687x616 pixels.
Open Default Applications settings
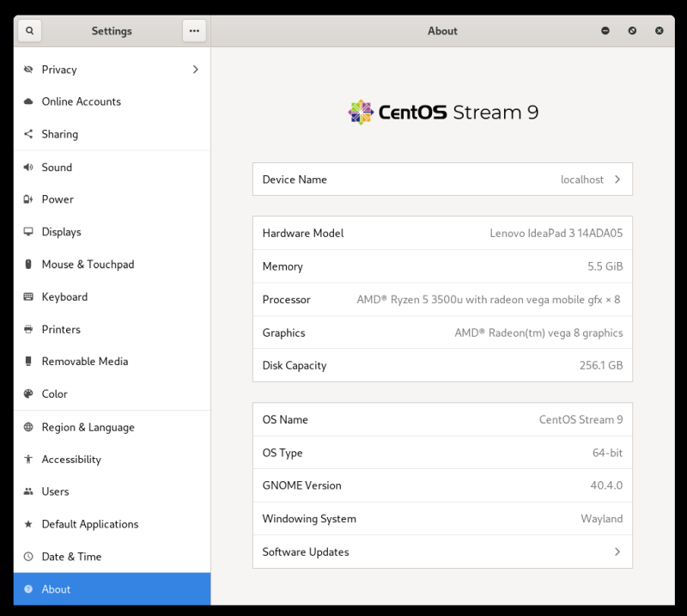tap(112, 524)
